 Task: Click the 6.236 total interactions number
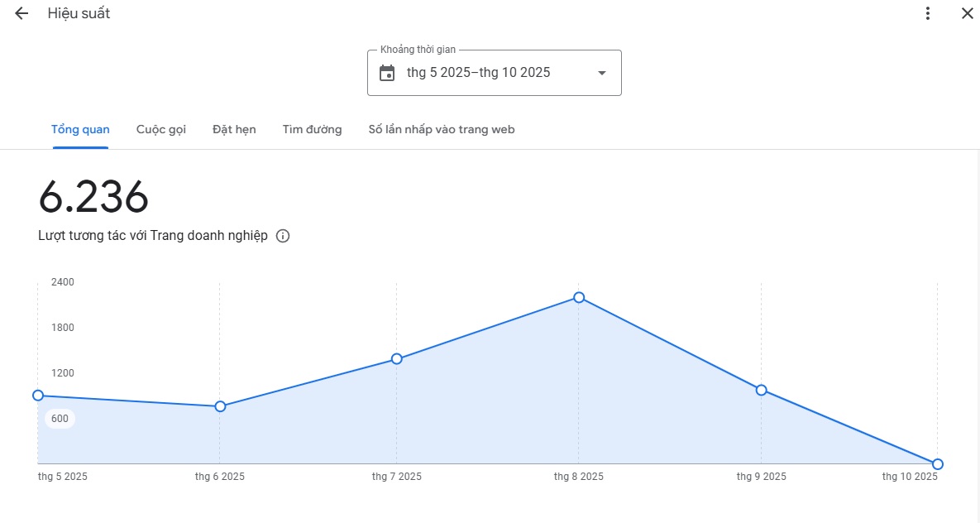click(x=93, y=198)
